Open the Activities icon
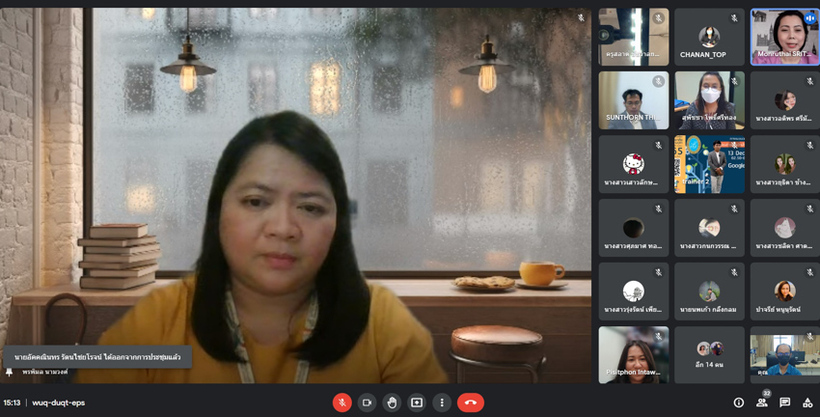Image resolution: width=820 pixels, height=417 pixels. point(807,402)
